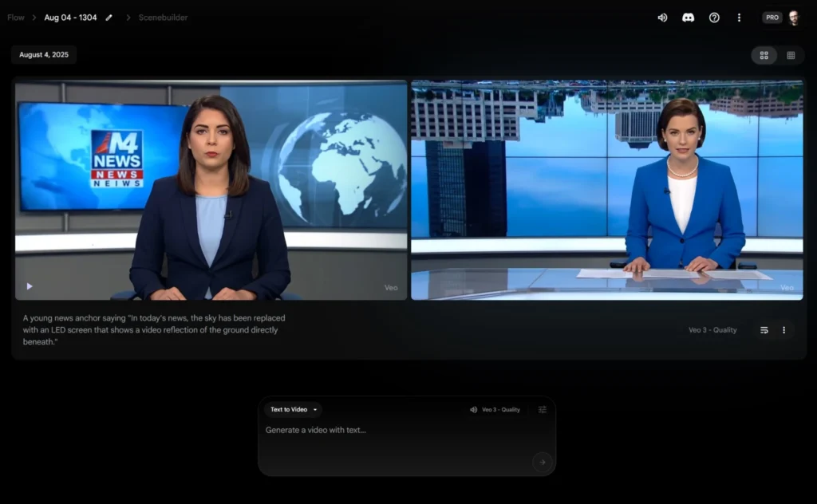
Task: Click the reuse prompt icon beside Veo 3 - Quality
Action: (764, 330)
